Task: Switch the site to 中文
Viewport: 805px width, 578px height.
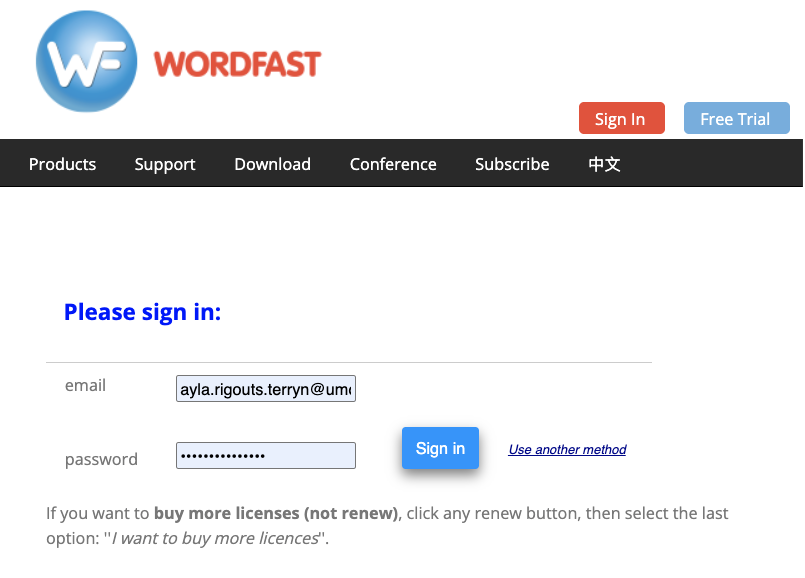Action: point(604,164)
